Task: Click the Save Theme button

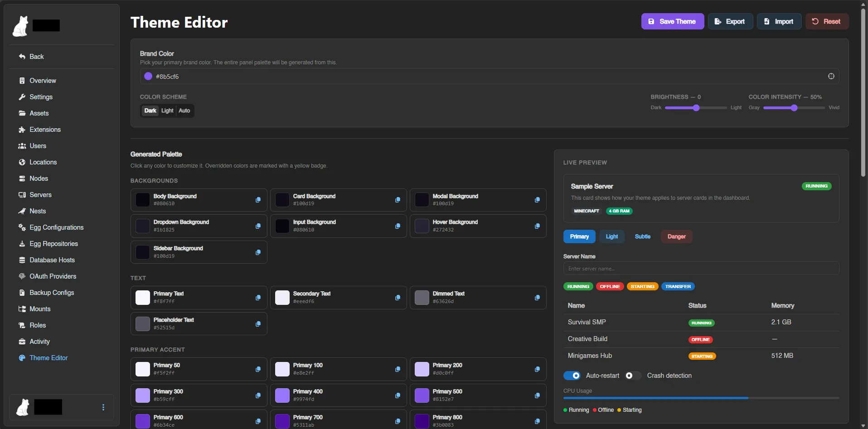Action: coord(672,21)
